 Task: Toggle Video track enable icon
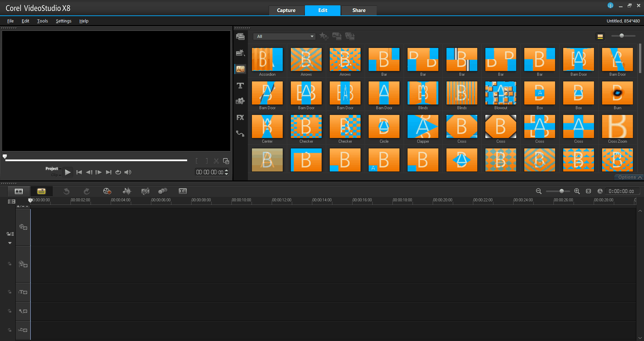pos(23,227)
